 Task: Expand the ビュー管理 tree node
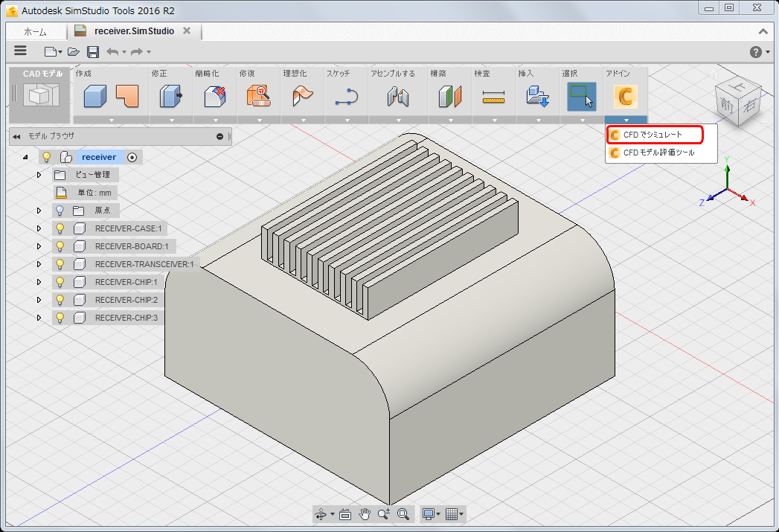click(x=39, y=175)
